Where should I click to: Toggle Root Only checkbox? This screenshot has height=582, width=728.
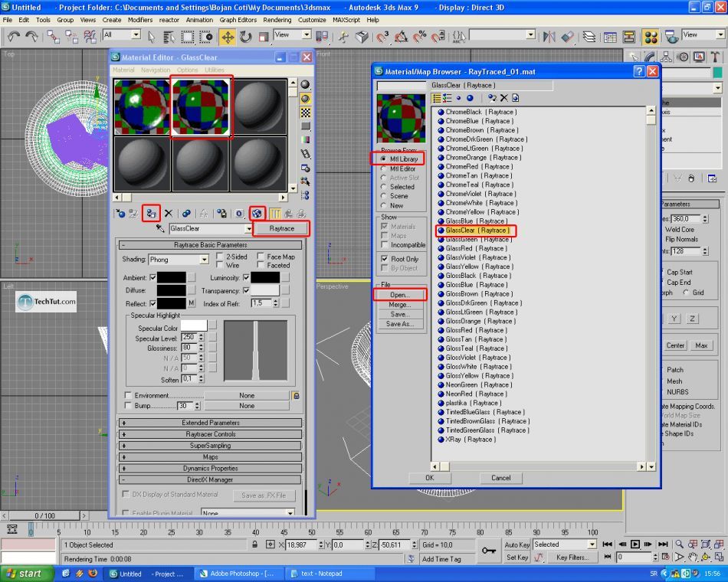[385, 259]
